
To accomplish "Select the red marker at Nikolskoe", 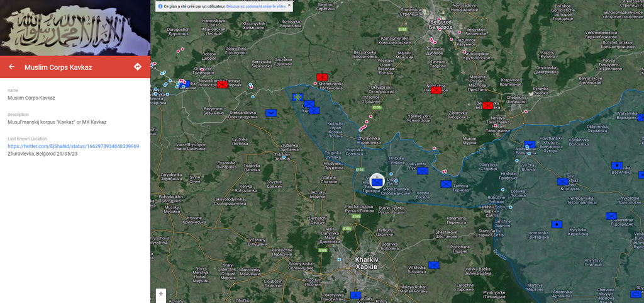I will click(x=436, y=90).
